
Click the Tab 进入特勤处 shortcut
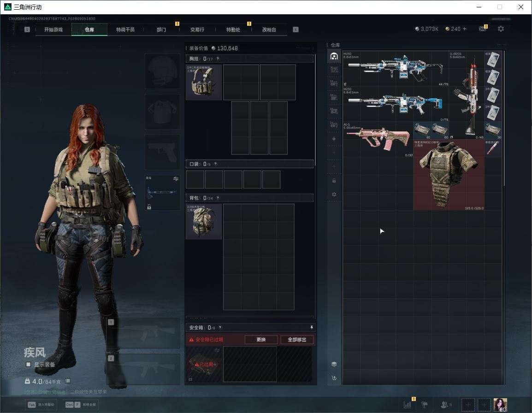(x=41, y=405)
